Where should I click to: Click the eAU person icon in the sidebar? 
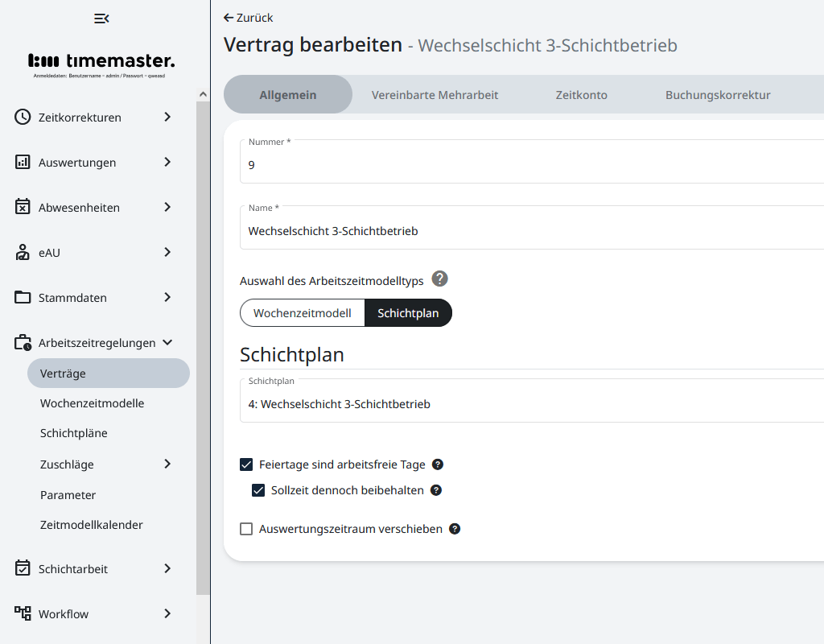[x=22, y=252]
